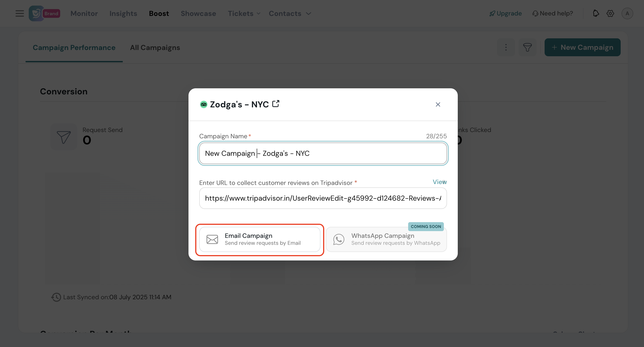
Task: Select the WhatsApp Campaign option
Action: click(x=386, y=239)
